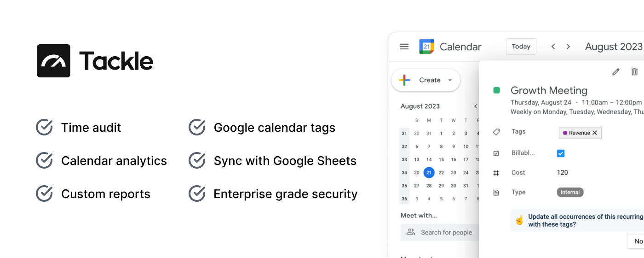This screenshot has width=644, height=258.
Task: Click the green Growth Meeting color swatch
Action: 497,90
